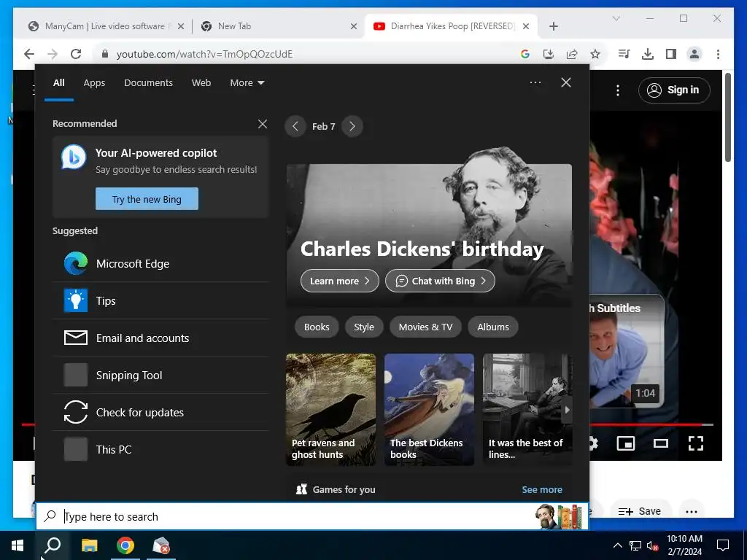Open Microsoft Edge from suggested list
This screenshot has width=747, height=560.
pyautogui.click(x=160, y=264)
